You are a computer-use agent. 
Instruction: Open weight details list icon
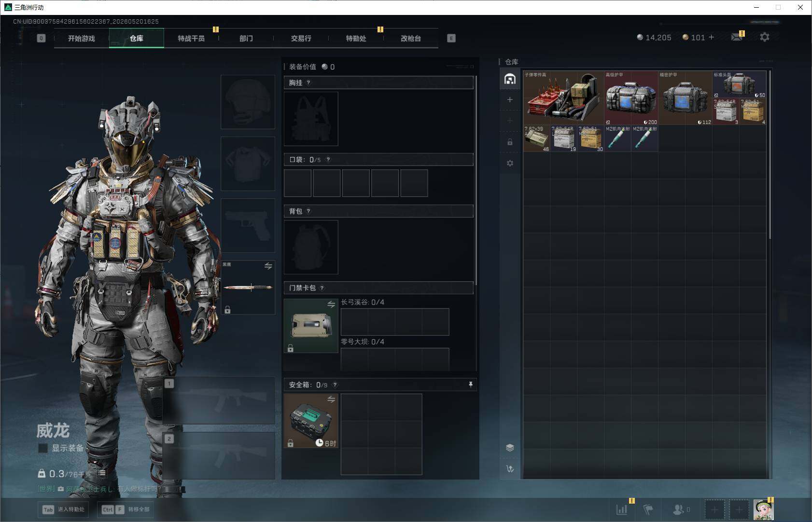pos(102,473)
